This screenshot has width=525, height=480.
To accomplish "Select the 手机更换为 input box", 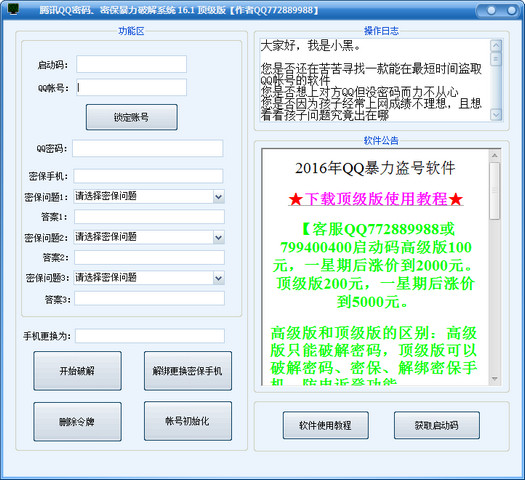I will 150,336.
